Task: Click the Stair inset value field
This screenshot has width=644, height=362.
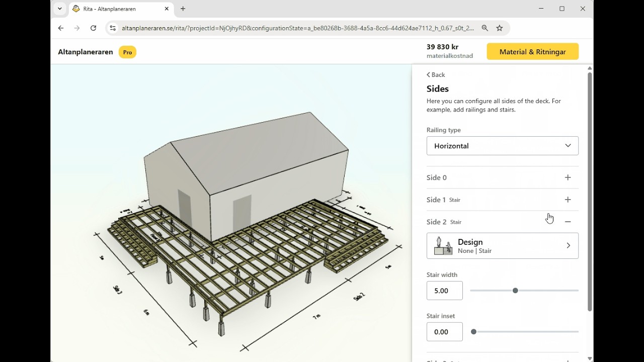Action: [444, 332]
